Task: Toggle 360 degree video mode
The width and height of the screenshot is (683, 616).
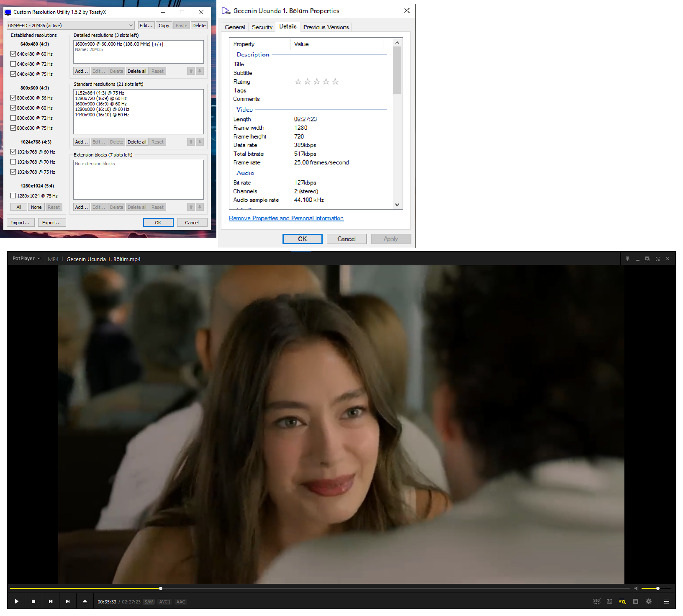Action: coord(596,601)
